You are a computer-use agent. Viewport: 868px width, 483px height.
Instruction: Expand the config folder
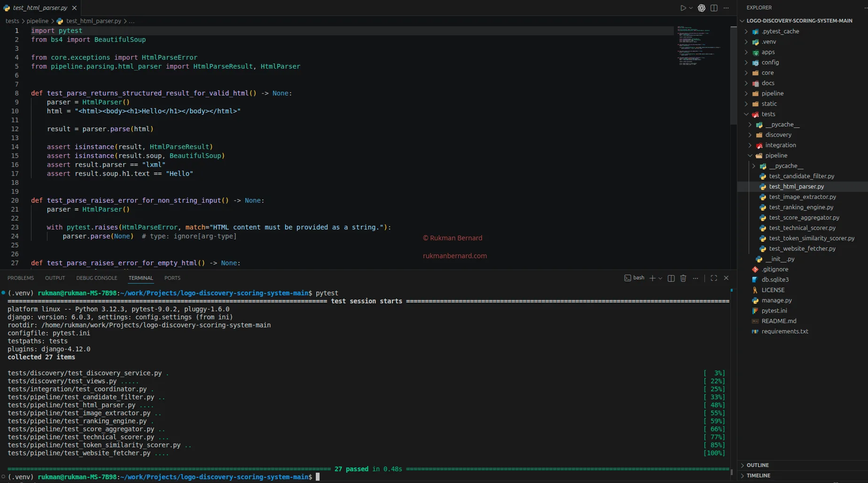coord(803,63)
